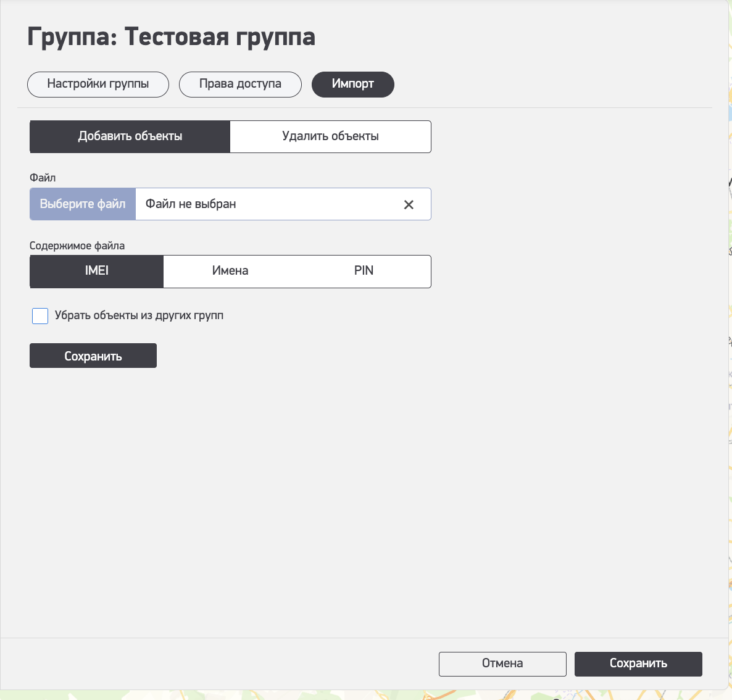Click the 'Группа: Тестовая группа' dialog heading
732x700 pixels.
click(x=171, y=37)
